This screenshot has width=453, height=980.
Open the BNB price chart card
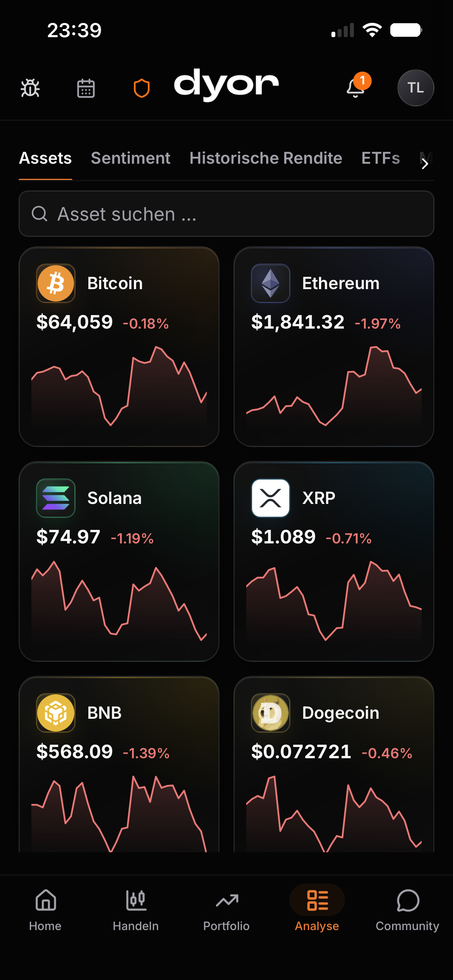click(x=119, y=764)
